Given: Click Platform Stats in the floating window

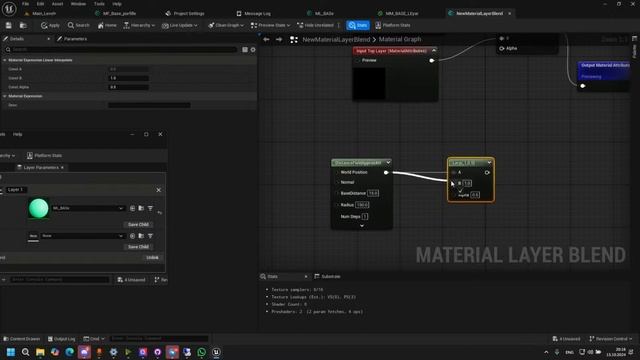Looking at the screenshot, I should 44,156.
